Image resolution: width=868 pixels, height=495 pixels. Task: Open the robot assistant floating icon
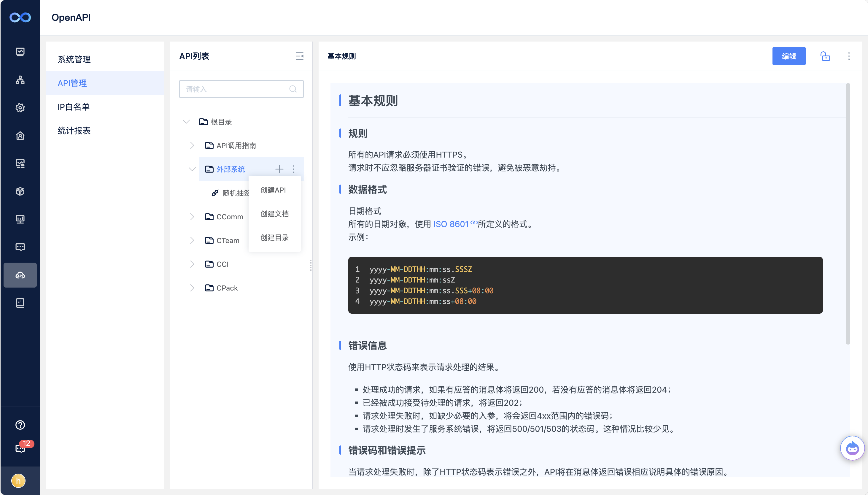[852, 448]
